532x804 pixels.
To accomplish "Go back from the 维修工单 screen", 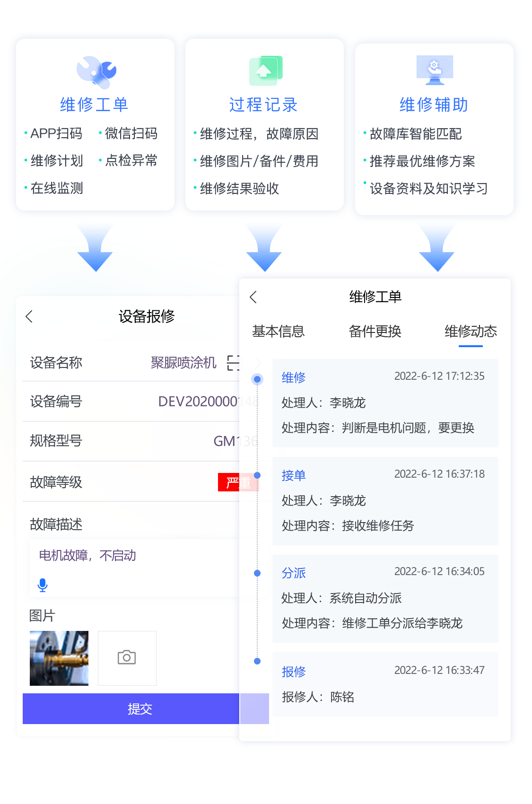I will click(x=253, y=297).
